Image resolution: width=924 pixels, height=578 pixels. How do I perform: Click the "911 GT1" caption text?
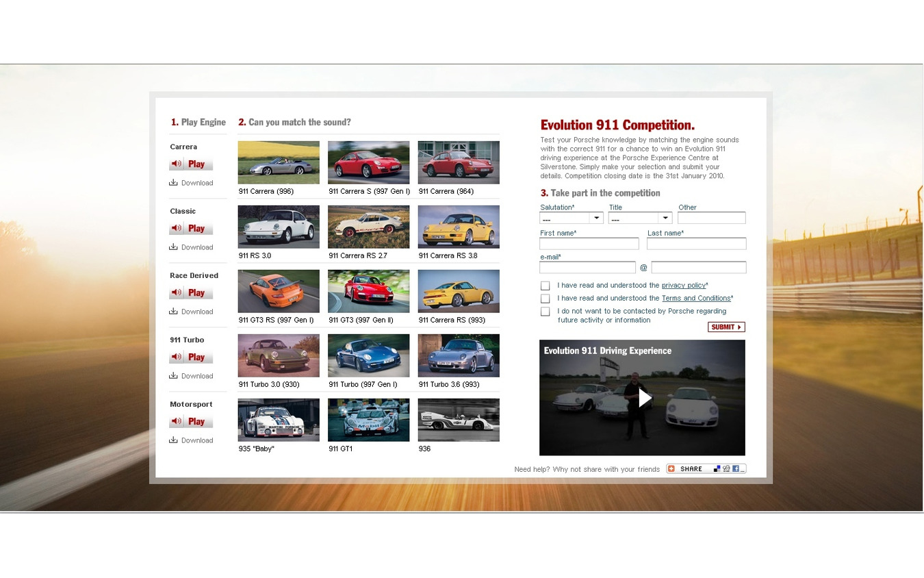pos(341,449)
